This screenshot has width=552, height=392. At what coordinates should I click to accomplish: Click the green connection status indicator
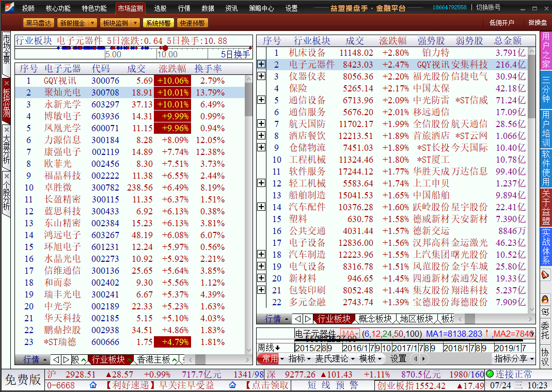(x=490, y=374)
